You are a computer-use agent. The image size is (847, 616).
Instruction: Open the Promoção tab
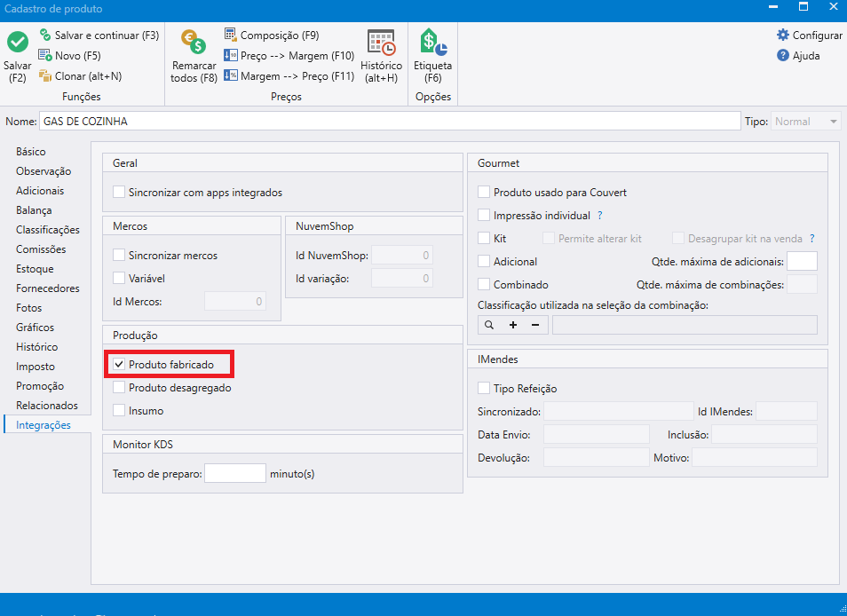pyautogui.click(x=40, y=386)
